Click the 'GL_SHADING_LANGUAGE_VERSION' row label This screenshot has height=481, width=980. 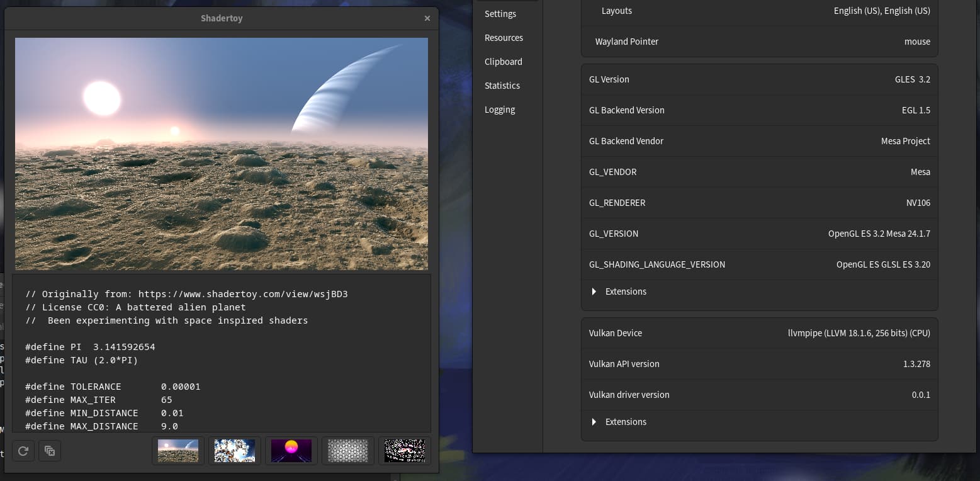(x=657, y=264)
